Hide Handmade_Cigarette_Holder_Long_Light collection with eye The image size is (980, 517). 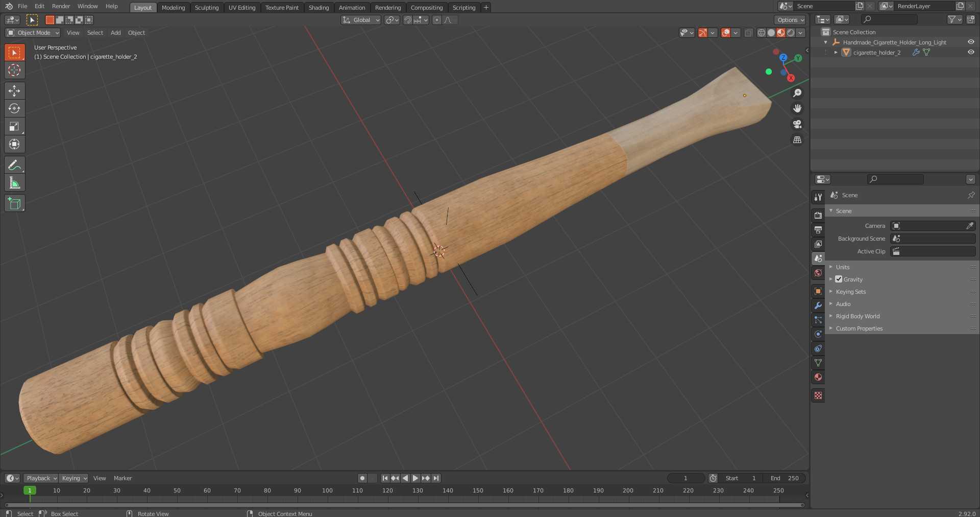971,42
